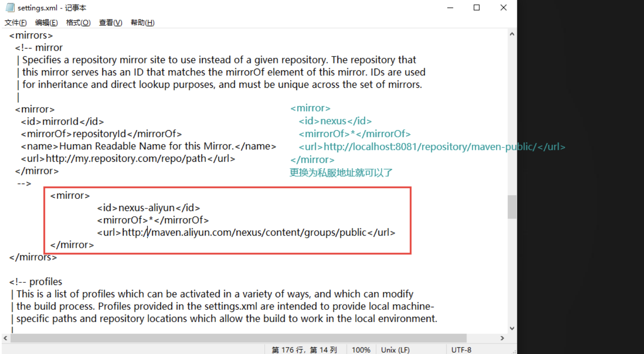Click the horizontal scrollbar thumb
The width and height of the screenshot is (644, 354).
(x=239, y=338)
